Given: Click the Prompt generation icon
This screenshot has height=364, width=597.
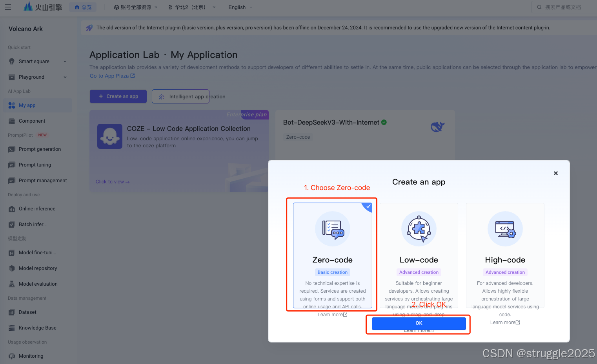Looking at the screenshot, I should (12, 149).
